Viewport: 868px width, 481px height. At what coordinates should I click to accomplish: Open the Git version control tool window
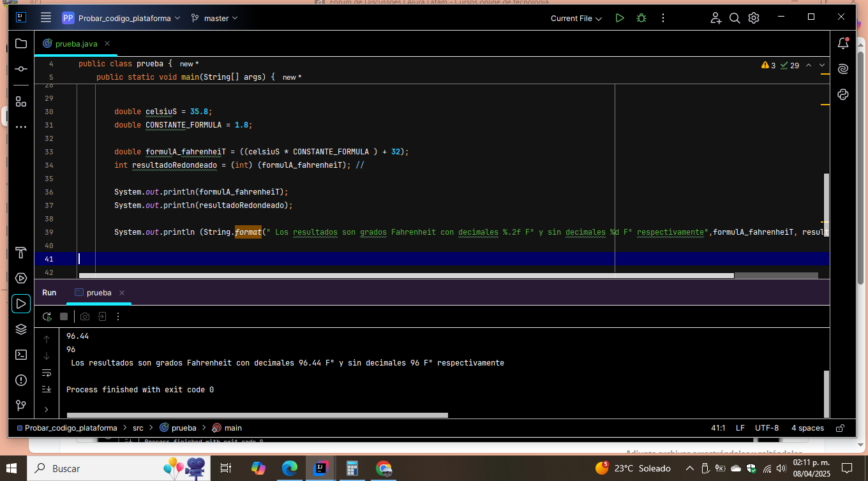pyautogui.click(x=21, y=406)
